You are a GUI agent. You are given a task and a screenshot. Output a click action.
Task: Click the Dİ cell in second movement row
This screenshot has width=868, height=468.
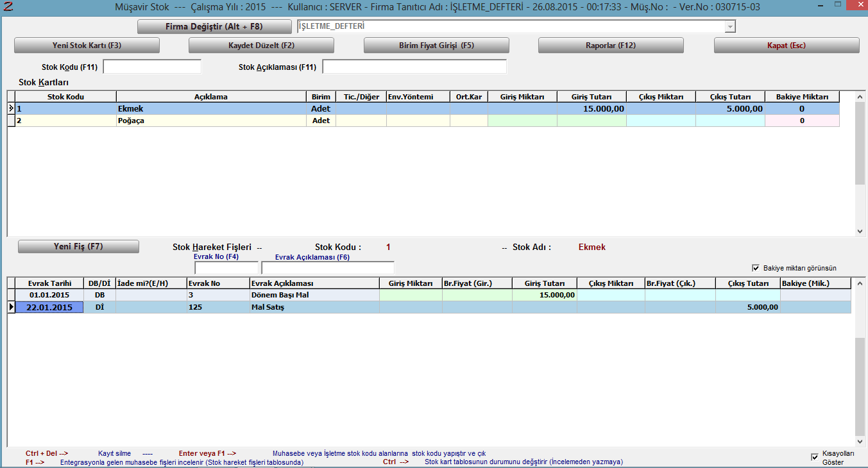[99, 307]
